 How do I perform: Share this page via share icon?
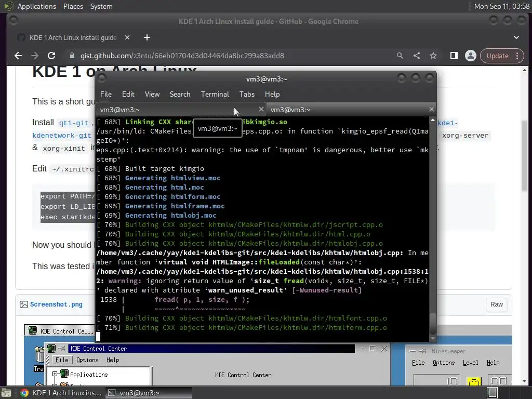417,56
